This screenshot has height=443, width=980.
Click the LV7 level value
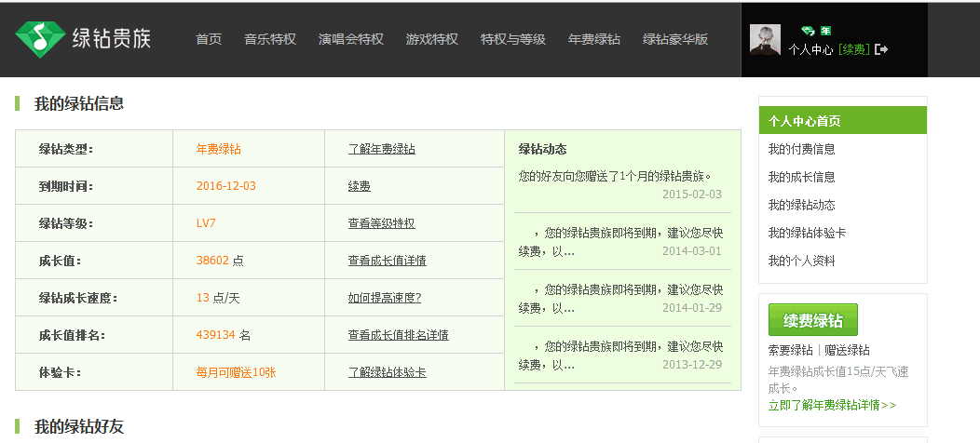(206, 223)
